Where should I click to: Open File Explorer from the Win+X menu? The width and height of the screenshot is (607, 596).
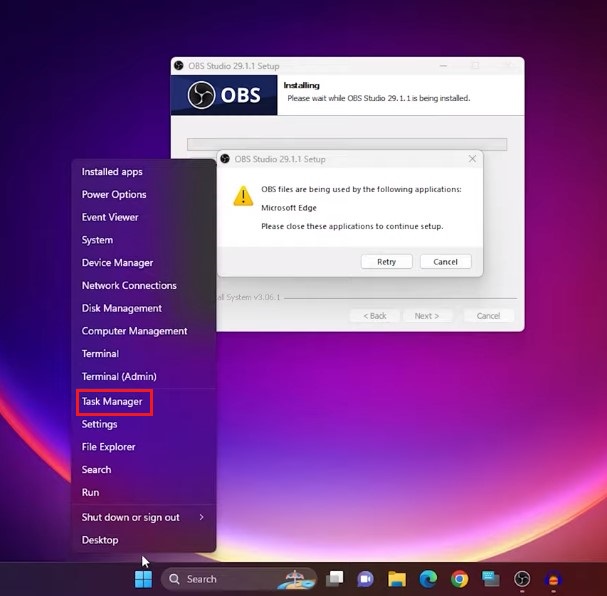click(143, 447)
